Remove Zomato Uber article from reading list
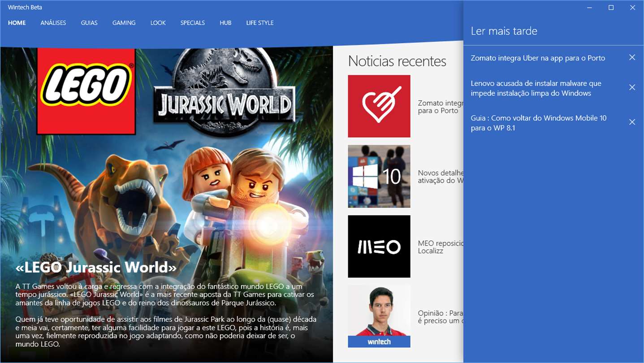 pos(632,57)
